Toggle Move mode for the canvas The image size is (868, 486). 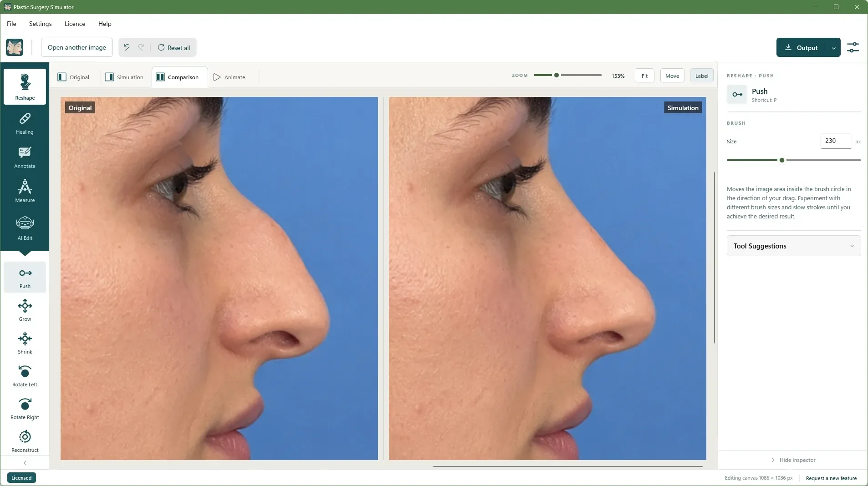click(672, 76)
